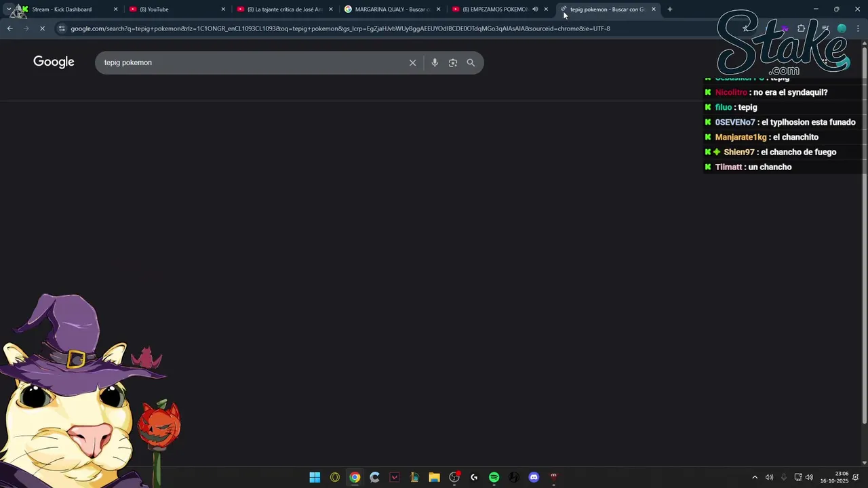Go back to the previous page

[x=9, y=28]
